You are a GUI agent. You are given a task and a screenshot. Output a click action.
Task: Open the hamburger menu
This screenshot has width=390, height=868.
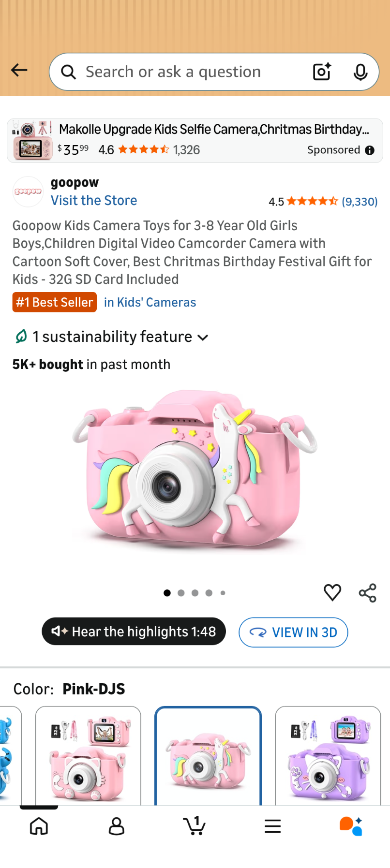click(x=272, y=826)
